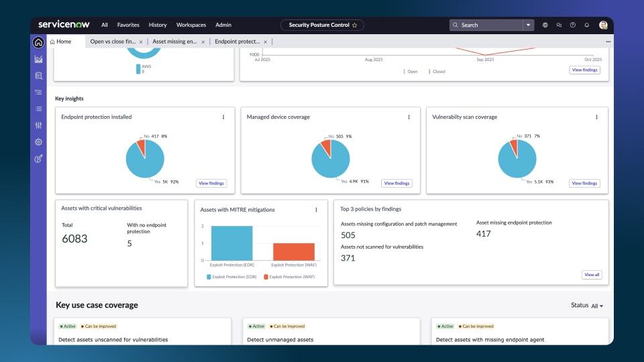Viewport: 644px width, 362px height.
Task: Show notifications via the bell icon
Action: point(587,25)
